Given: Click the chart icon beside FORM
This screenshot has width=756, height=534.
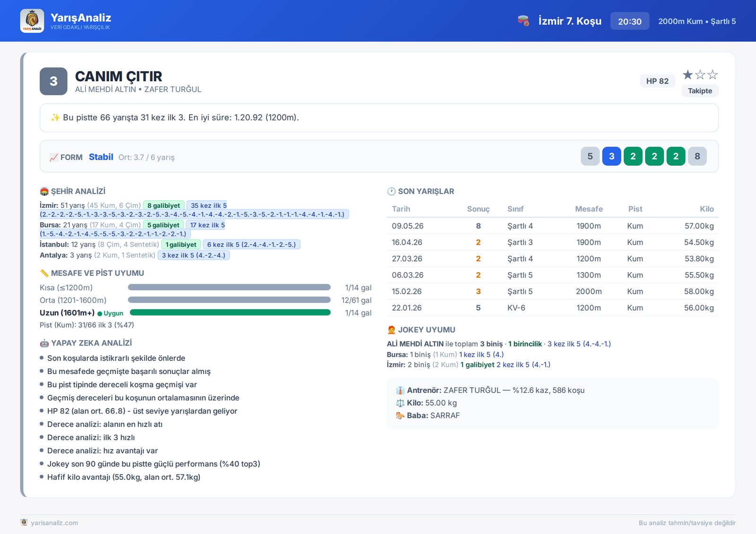Looking at the screenshot, I should tap(54, 157).
